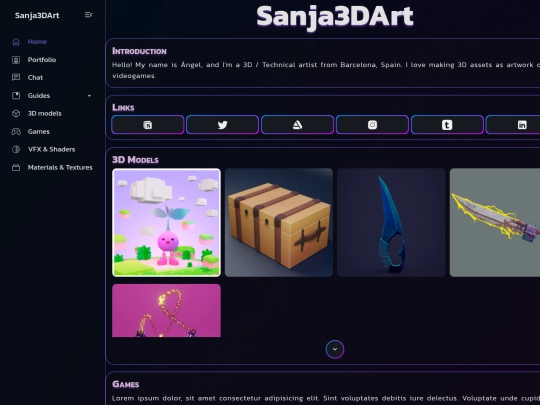
Task: Open the Tumblr link button
Action: pos(447,125)
